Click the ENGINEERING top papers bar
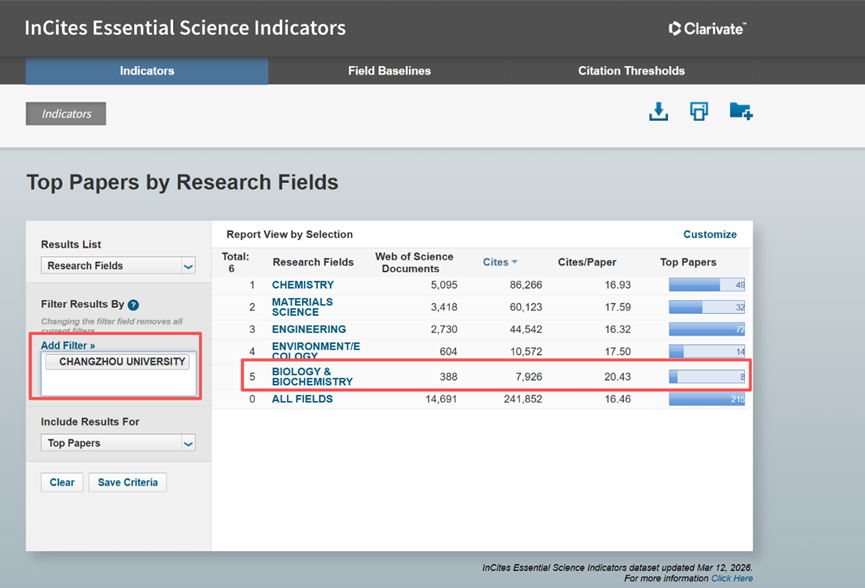This screenshot has width=865, height=588. 707,329
